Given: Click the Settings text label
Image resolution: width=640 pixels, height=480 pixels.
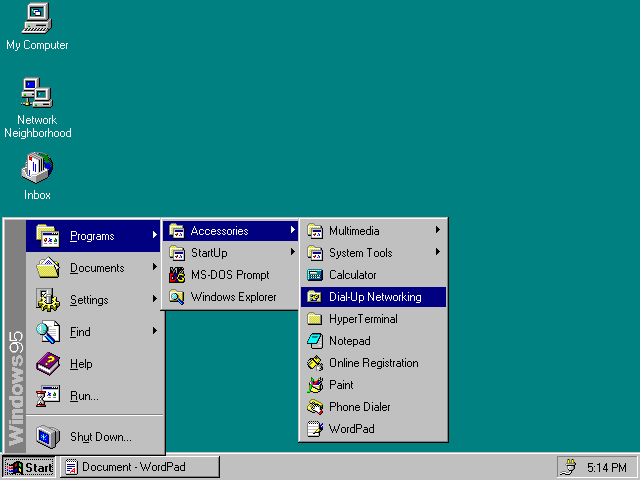Looking at the screenshot, I should [89, 300].
